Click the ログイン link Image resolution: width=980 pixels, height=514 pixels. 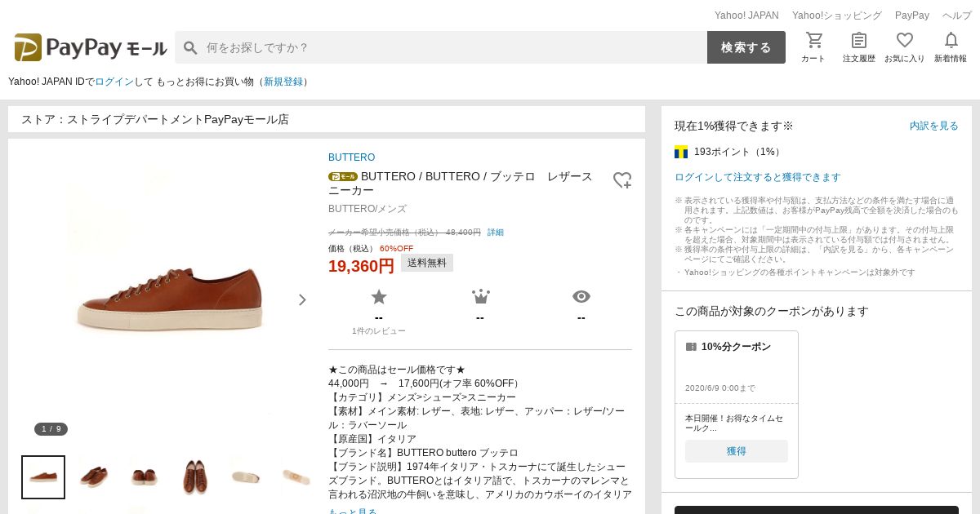coord(114,82)
